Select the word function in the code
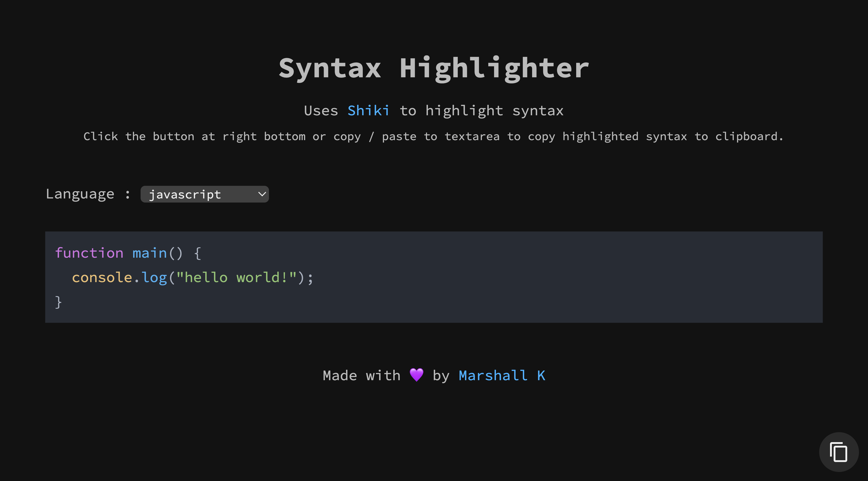 [90, 253]
